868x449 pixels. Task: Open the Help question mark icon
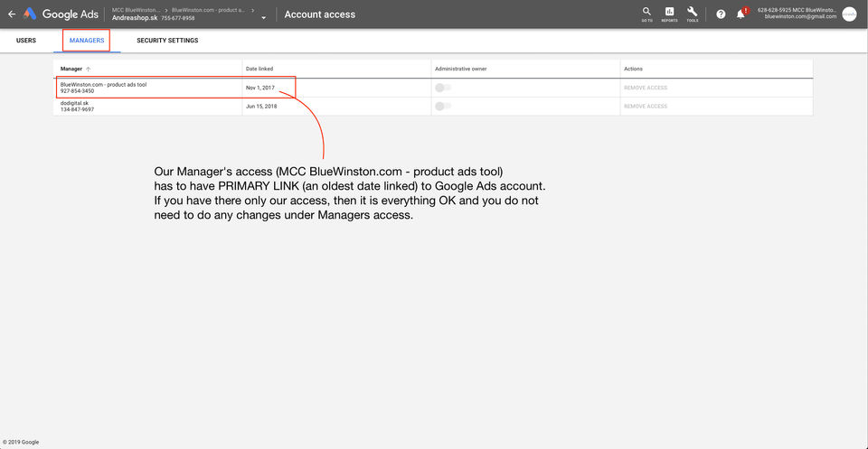tap(721, 14)
